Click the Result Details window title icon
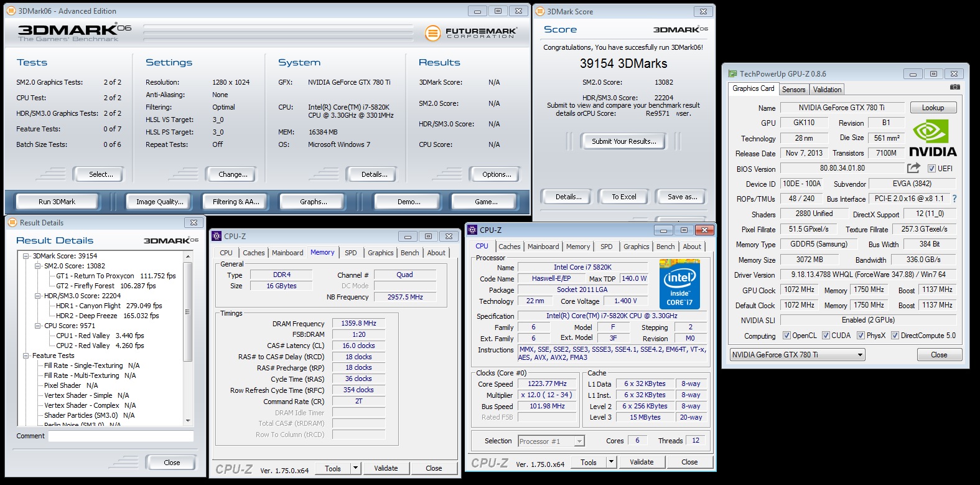Viewport: 980px width, 485px height. [12, 222]
